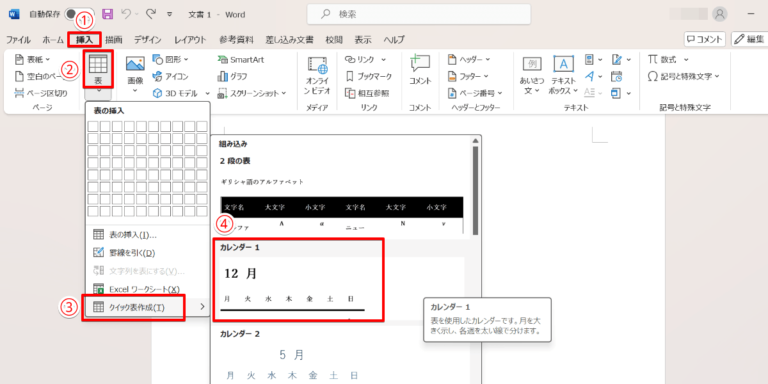Click the Save floppy disk icon
The image size is (768, 384).
click(x=107, y=15)
